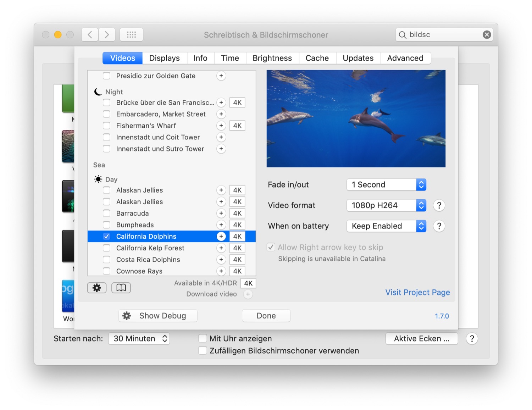Image resolution: width=532 pixels, height=410 pixels.
Task: Open the Visit Project Page link
Action: coord(417,292)
